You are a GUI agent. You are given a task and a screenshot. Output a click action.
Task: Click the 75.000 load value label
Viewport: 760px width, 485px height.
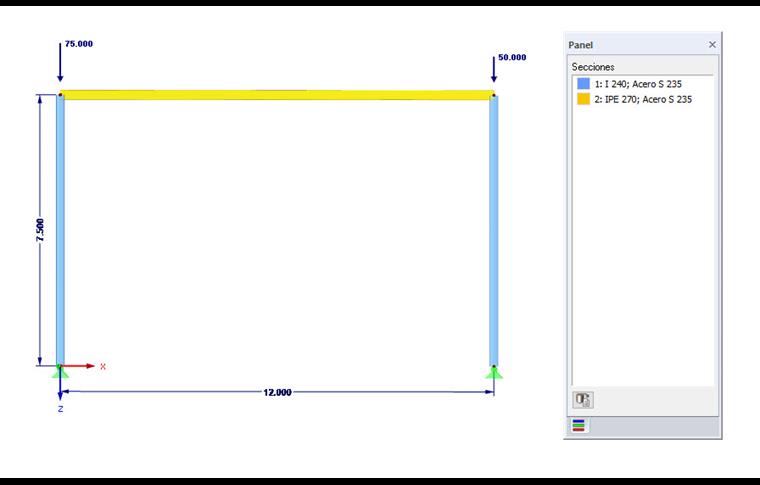(x=79, y=44)
